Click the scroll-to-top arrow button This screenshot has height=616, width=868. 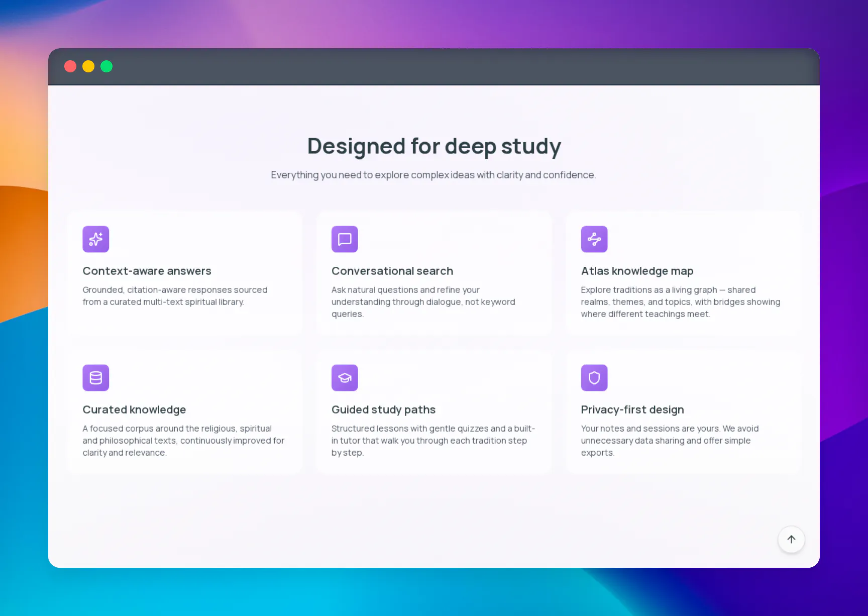(x=791, y=539)
